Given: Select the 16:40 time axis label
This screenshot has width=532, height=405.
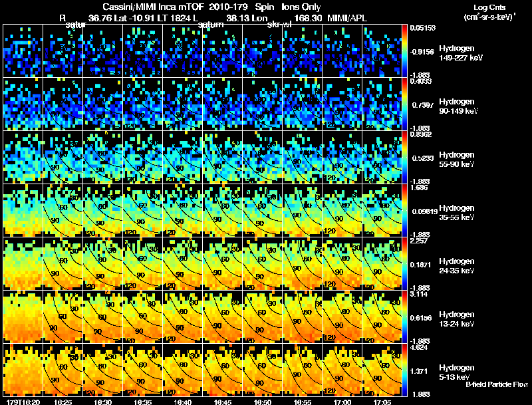Looking at the screenshot, I should pyautogui.click(x=182, y=402).
